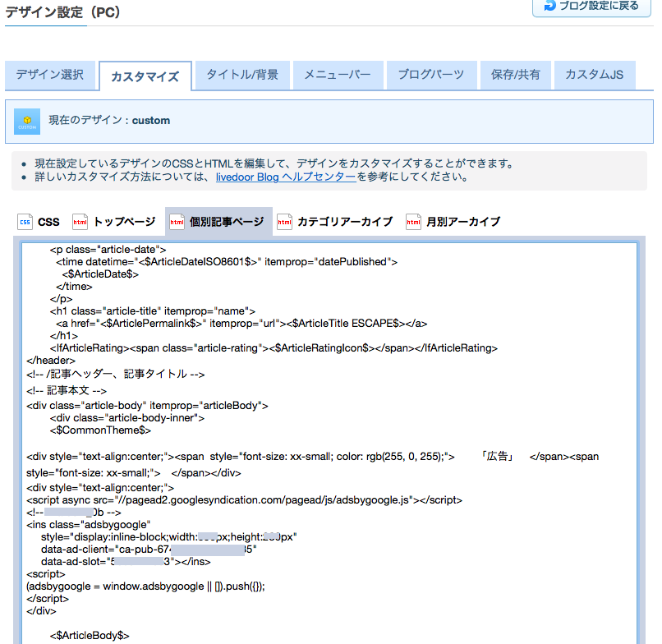Open the 保存/共有 tab
Image resolution: width=662 pixels, height=644 pixels.
point(516,75)
